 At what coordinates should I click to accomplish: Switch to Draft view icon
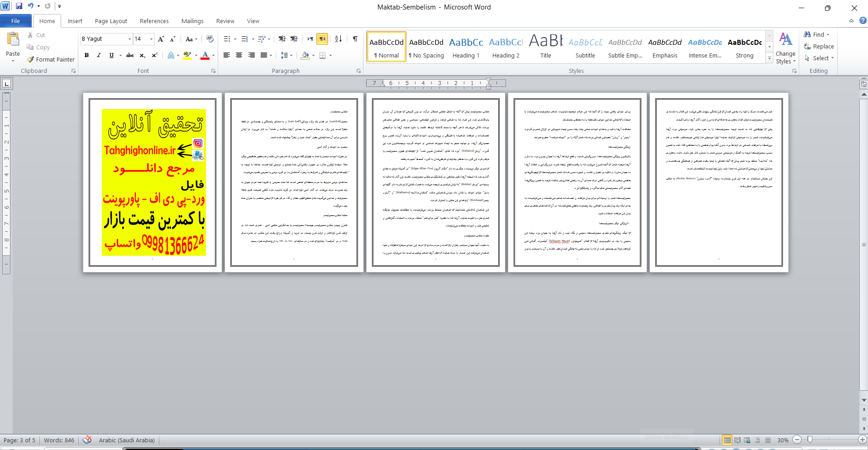768,440
